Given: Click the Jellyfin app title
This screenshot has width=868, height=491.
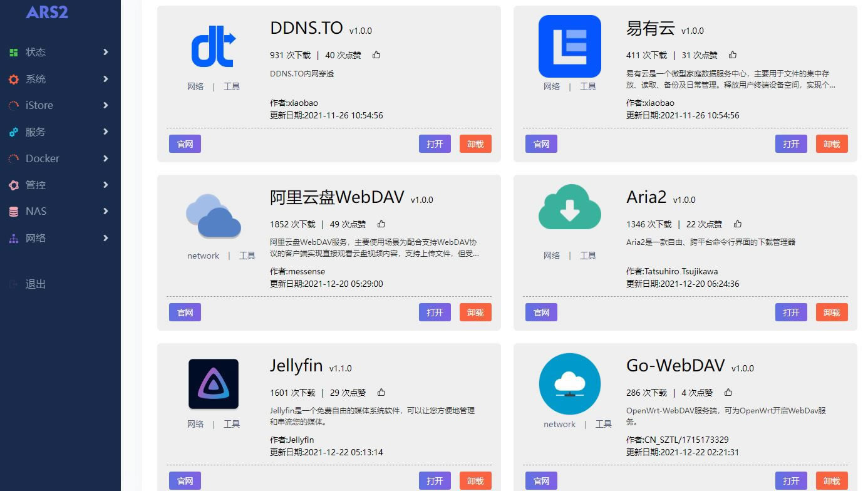Looking at the screenshot, I should pos(296,366).
